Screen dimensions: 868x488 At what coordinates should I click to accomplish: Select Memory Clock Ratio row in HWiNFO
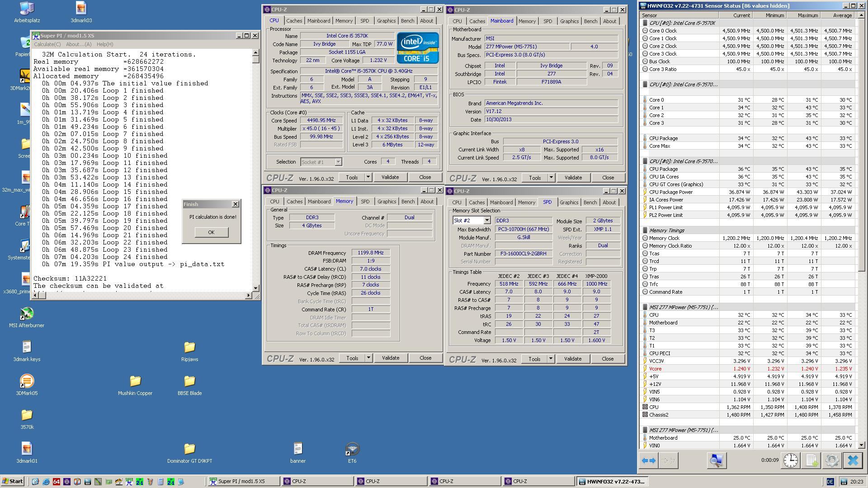coord(748,246)
